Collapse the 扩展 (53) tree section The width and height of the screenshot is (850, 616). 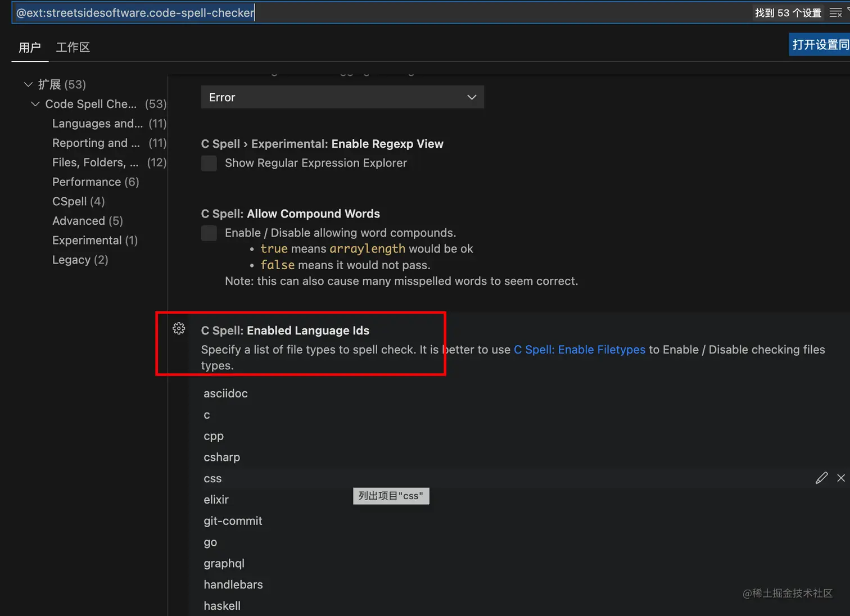point(28,84)
